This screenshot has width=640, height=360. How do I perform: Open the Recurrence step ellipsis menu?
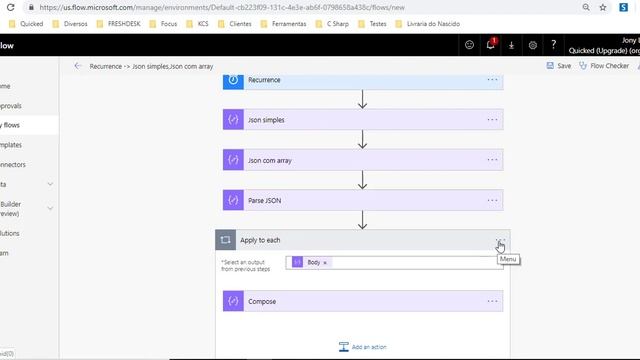click(492, 80)
